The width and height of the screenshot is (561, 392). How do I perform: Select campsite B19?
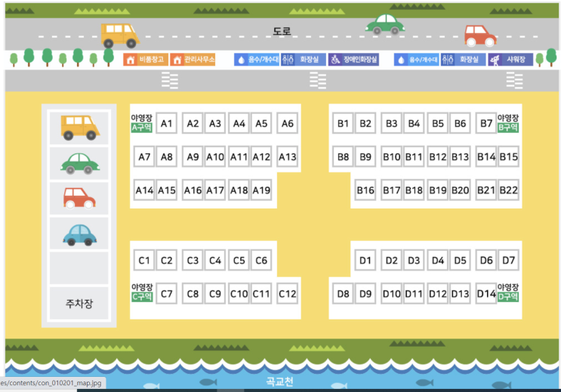438,190
